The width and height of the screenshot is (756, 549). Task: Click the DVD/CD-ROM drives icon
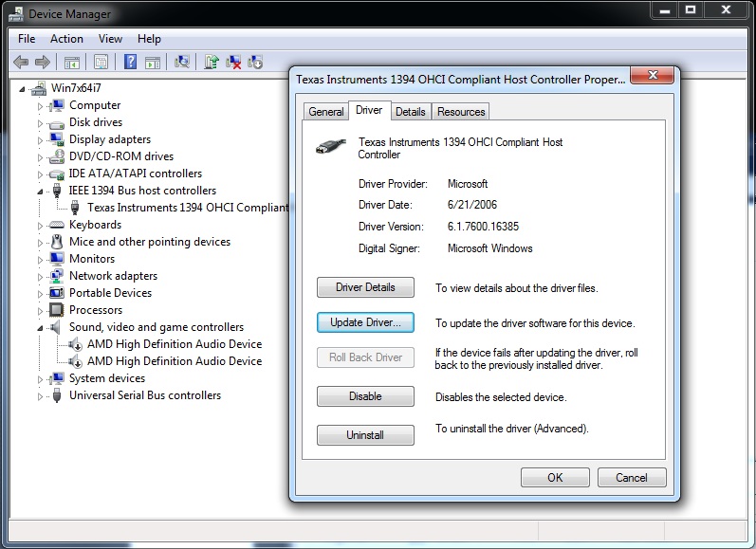56,156
